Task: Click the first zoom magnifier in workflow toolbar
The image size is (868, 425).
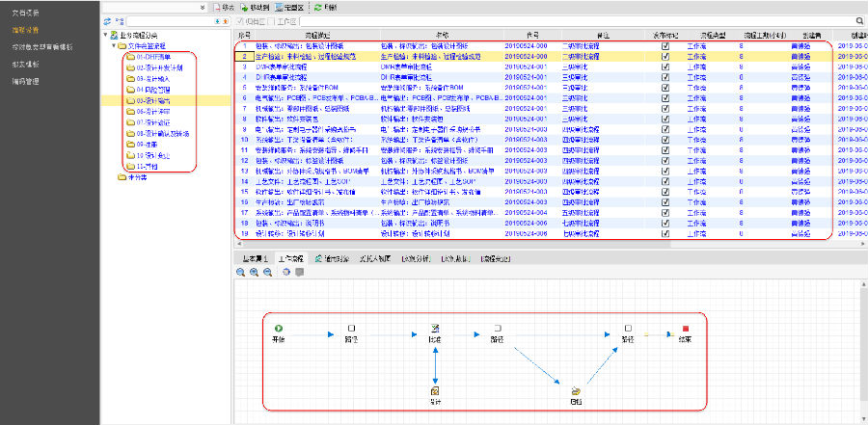Action: [240, 273]
